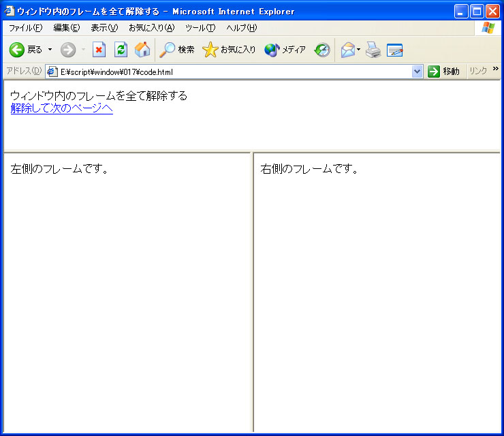Click the text 左側のフレームです。
Image resolution: width=504 pixels, height=436 pixels.
60,168
